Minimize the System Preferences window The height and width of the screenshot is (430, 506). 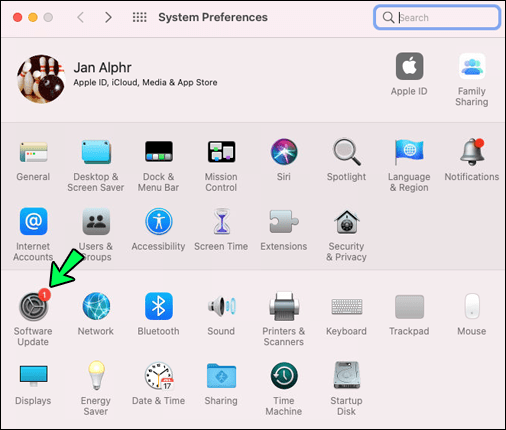pyautogui.click(x=33, y=17)
